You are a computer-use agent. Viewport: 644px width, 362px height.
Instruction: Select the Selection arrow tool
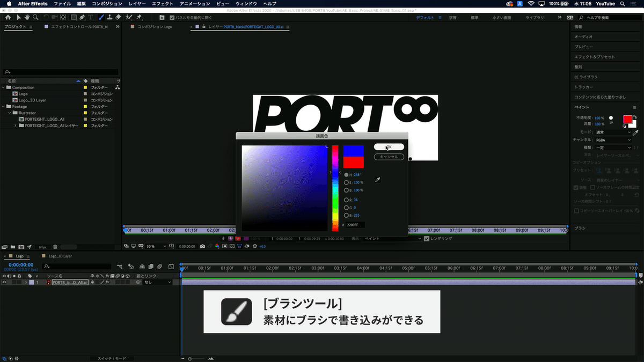pyautogui.click(x=19, y=17)
